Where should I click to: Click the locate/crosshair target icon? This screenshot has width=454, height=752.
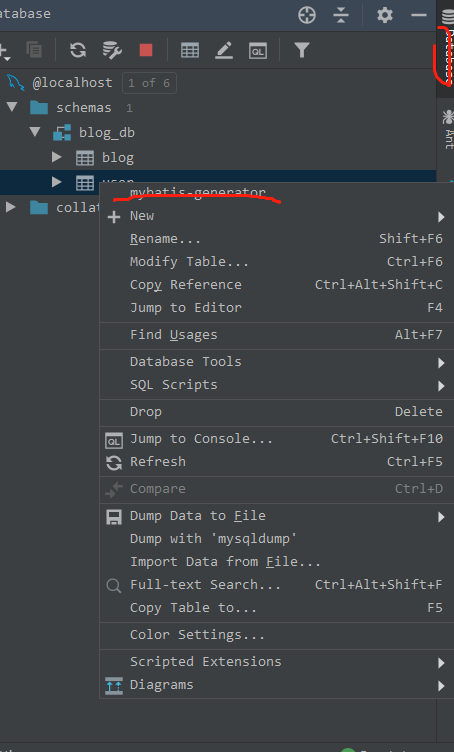[307, 15]
